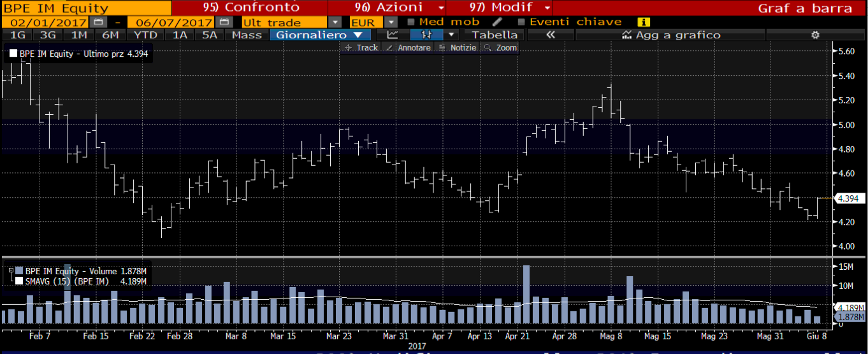Click legend text BPE IM Equity - Ultimo prz
This screenshot has height=354, width=868.
click(72, 54)
